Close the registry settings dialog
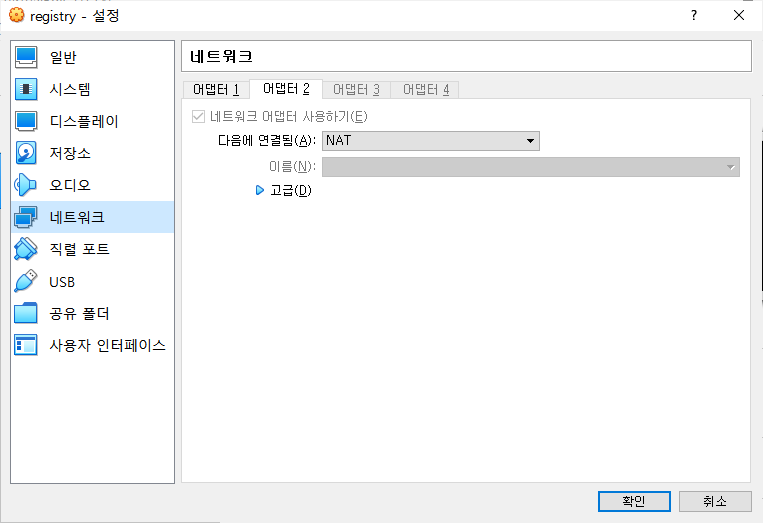 click(x=739, y=16)
